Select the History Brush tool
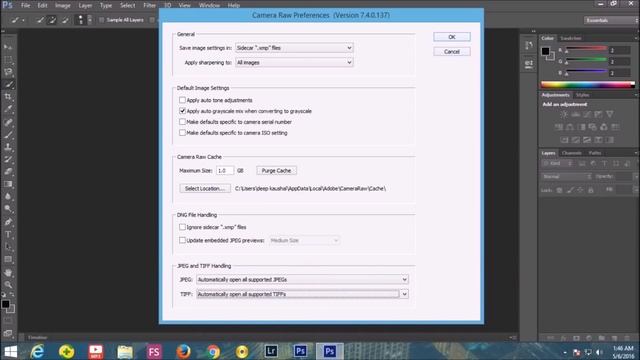 pyautogui.click(x=8, y=159)
